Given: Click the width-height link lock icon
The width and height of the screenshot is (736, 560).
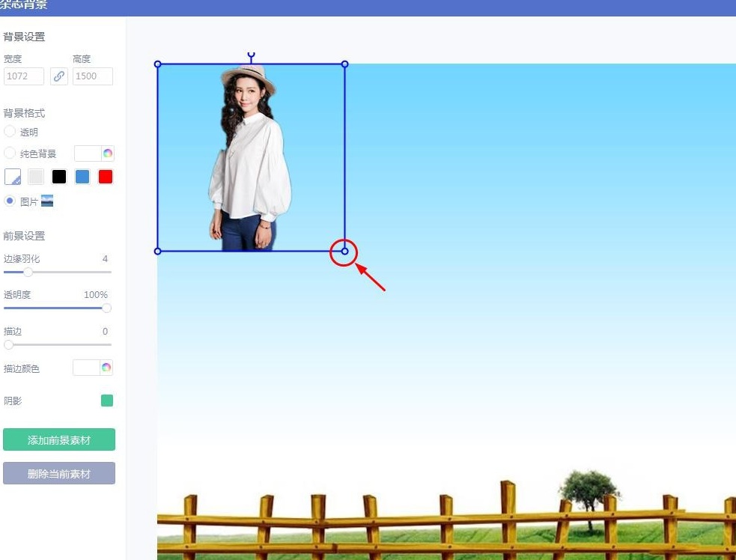Looking at the screenshot, I should (58, 76).
